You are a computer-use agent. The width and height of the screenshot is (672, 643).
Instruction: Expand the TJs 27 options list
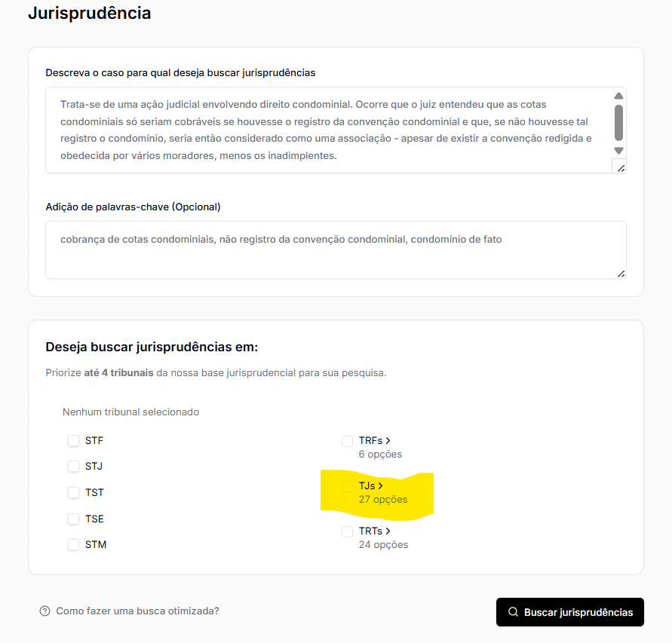pos(381,486)
